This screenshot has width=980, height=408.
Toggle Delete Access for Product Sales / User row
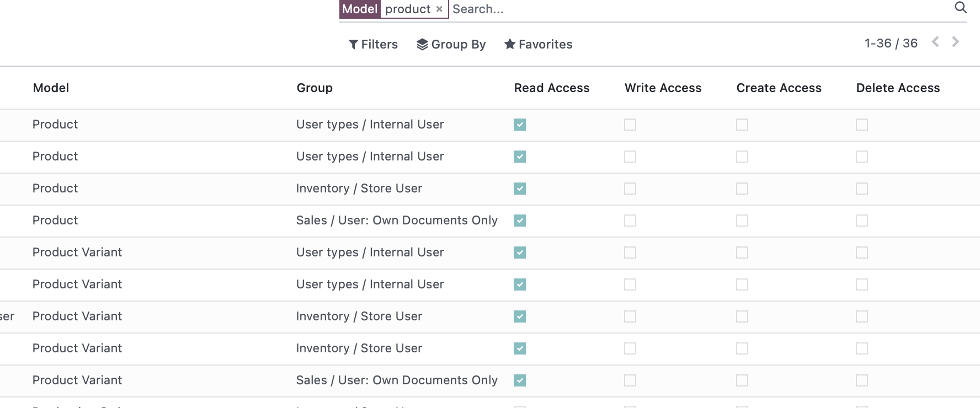[x=862, y=221]
